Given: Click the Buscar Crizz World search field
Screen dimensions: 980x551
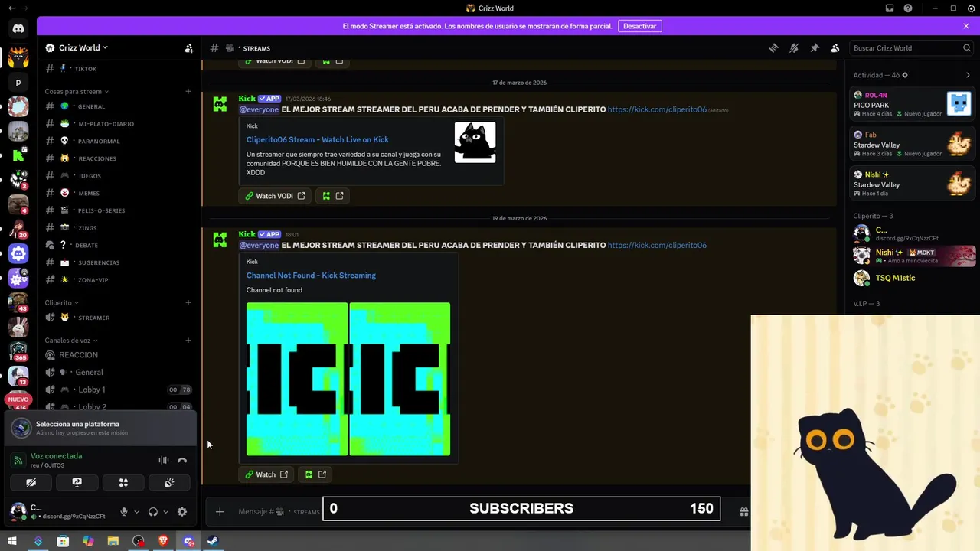Looking at the screenshot, I should click(911, 47).
